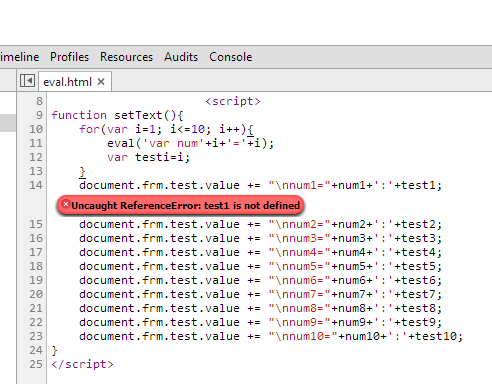
Task: Toggle the file navigator sidebar icon
Action: pos(27,81)
